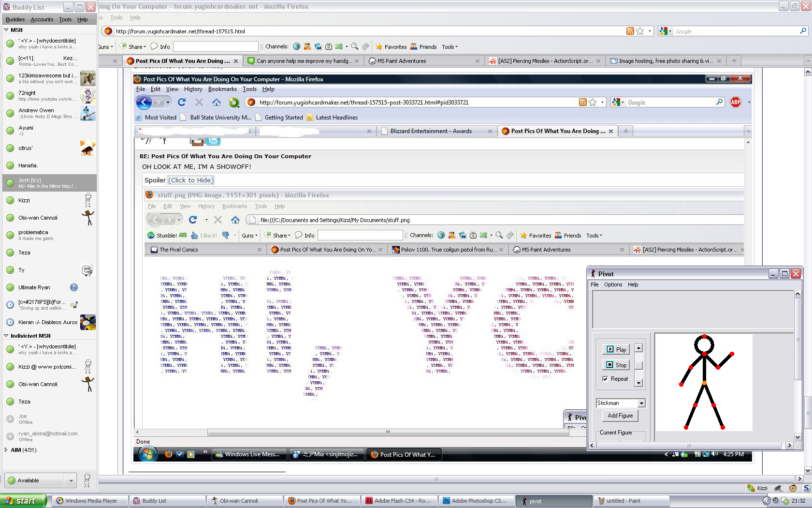Collapse the MSN buddy group
The image size is (812, 508).
[x=6, y=30]
